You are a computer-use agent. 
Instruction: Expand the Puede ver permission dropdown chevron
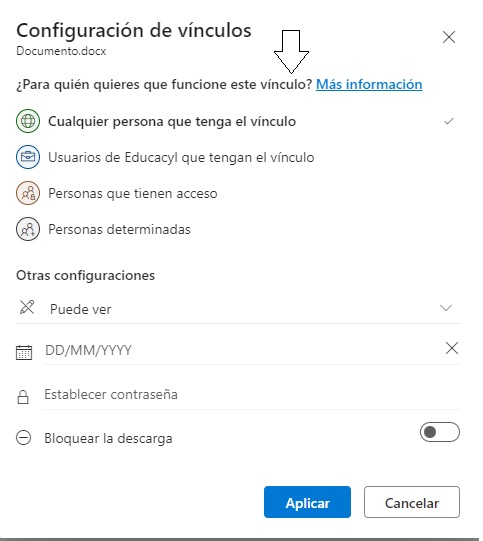tap(446, 307)
